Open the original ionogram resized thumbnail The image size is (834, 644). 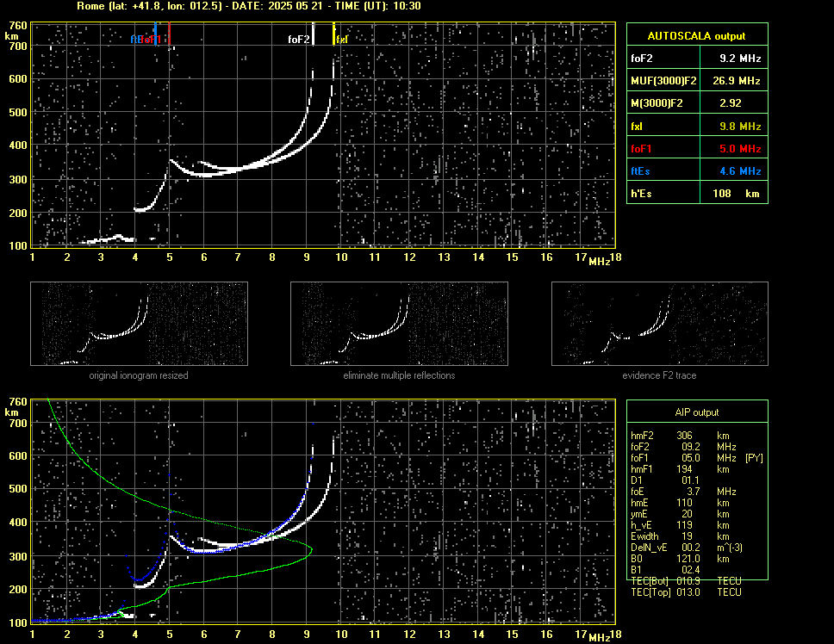(139, 324)
